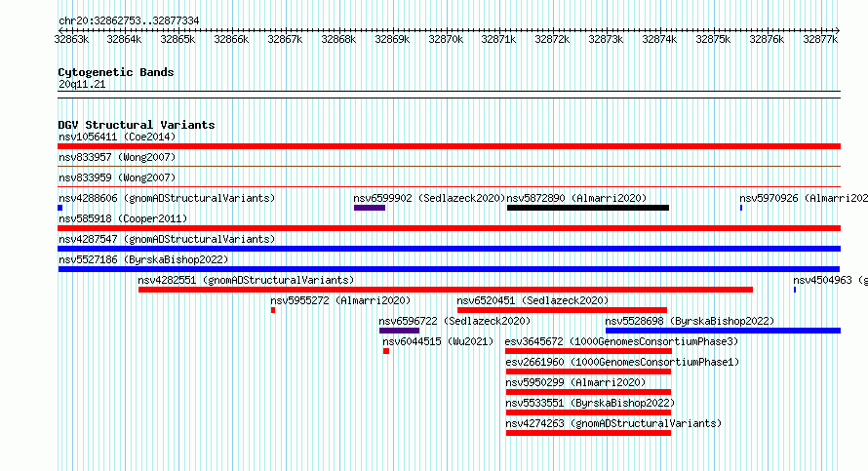This screenshot has height=471, width=868.
Task: Click esv3645672 1000GenomesConsortiumPhase3 label
Action: [621, 341]
